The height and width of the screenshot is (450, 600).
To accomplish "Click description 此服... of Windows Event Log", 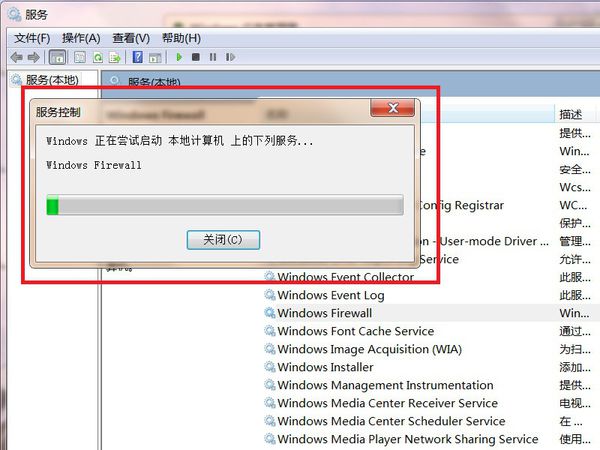I will [x=575, y=295].
